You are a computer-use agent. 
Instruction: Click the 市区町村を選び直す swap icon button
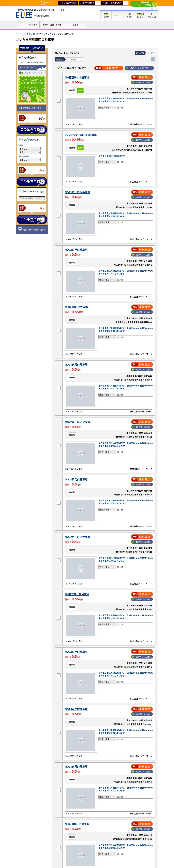click(x=32, y=108)
